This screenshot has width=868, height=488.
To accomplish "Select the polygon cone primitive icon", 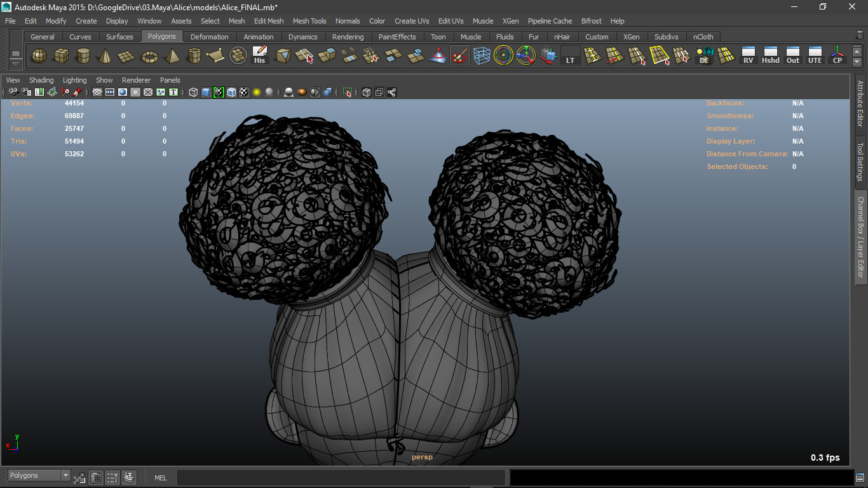I will (x=105, y=56).
